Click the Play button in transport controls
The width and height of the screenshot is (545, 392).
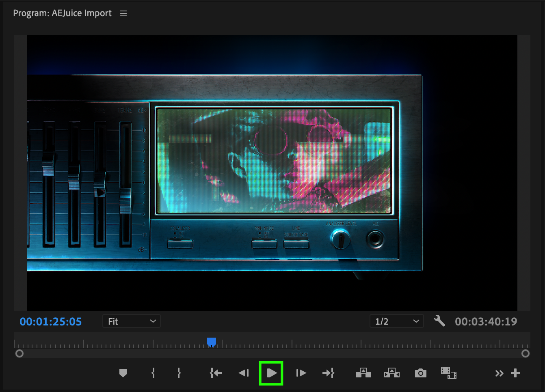[x=271, y=373]
